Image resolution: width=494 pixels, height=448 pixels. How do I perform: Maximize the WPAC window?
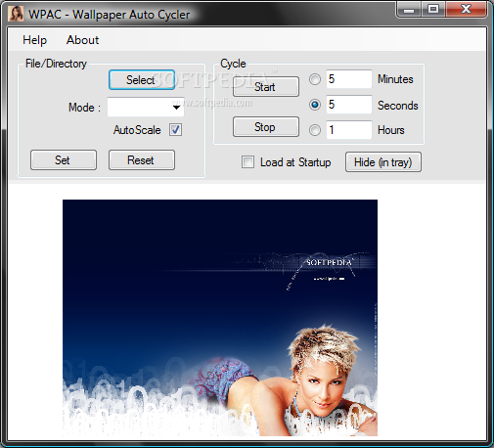click(x=433, y=9)
